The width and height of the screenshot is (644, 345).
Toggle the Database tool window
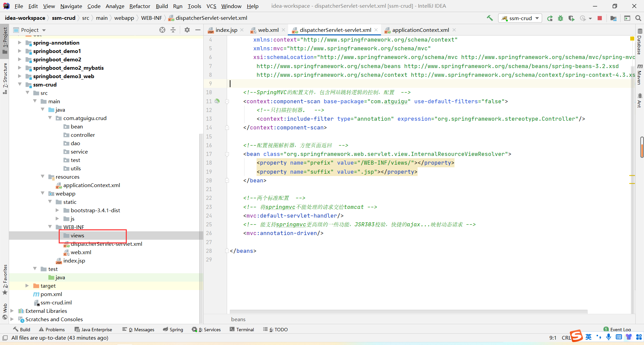point(640,42)
